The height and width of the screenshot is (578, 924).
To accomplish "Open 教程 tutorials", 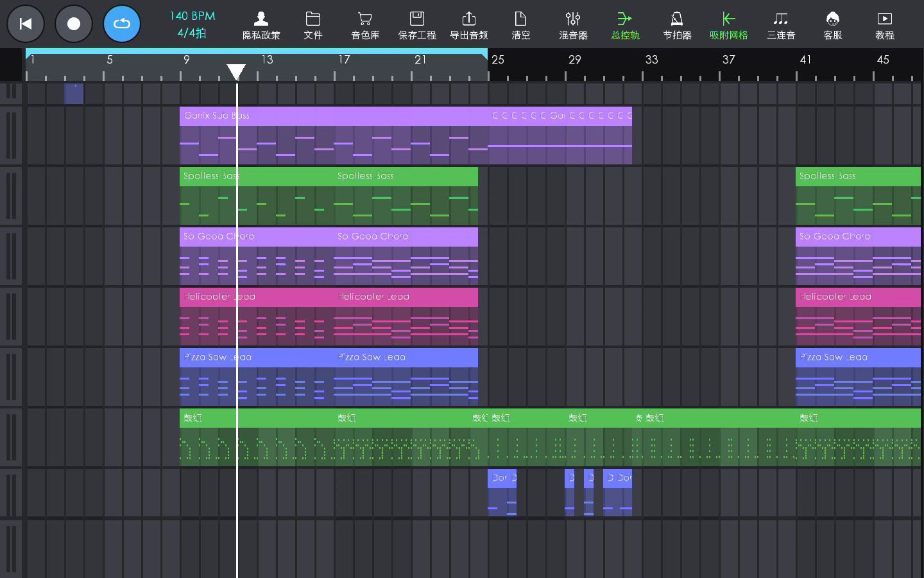I will pyautogui.click(x=885, y=26).
